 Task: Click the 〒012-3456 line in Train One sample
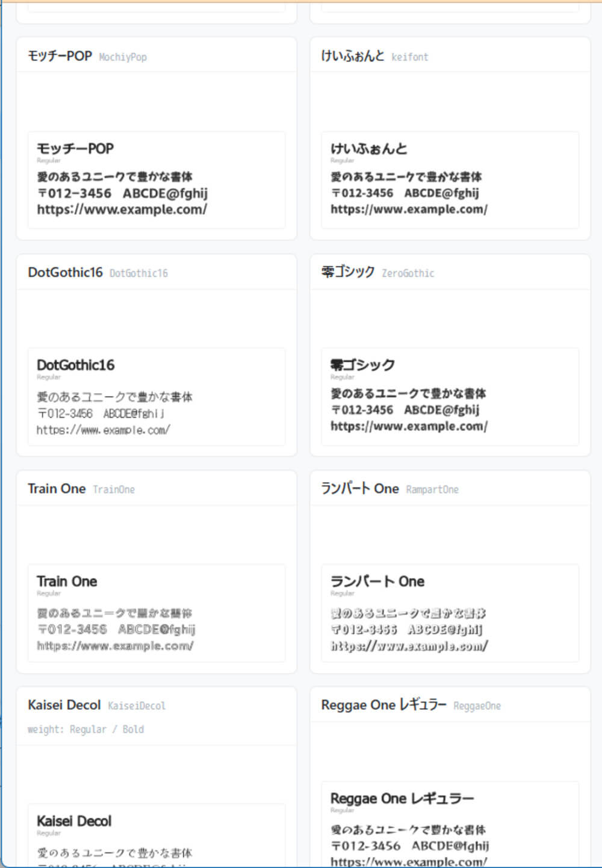116,630
